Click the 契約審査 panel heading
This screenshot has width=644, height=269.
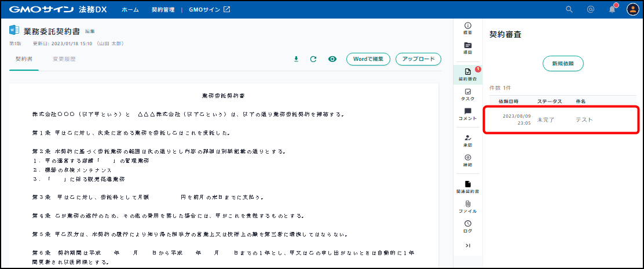[505, 35]
